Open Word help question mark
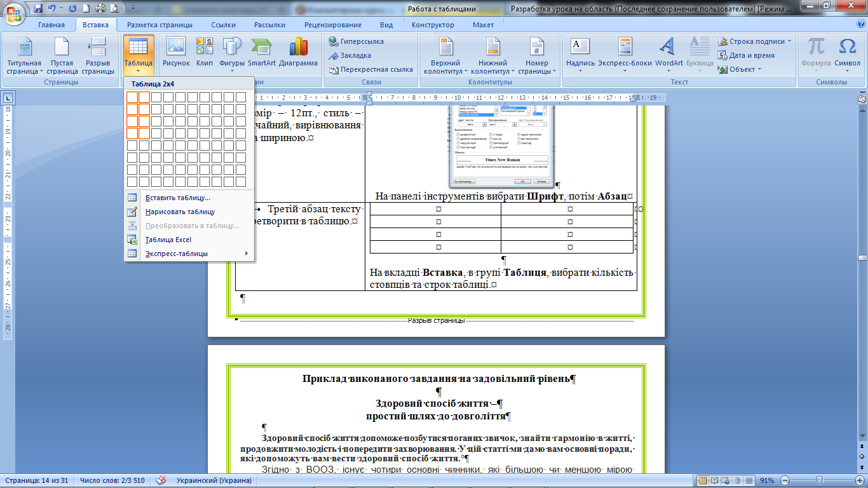The image size is (868, 488). (860, 24)
